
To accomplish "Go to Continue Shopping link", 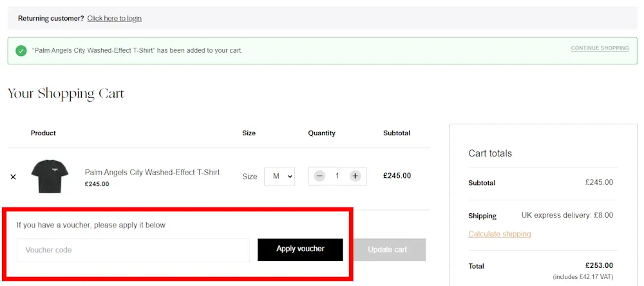I will tap(600, 48).
